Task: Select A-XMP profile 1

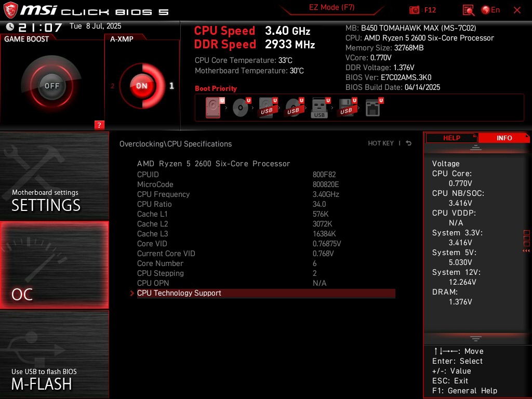Action: click(171, 86)
